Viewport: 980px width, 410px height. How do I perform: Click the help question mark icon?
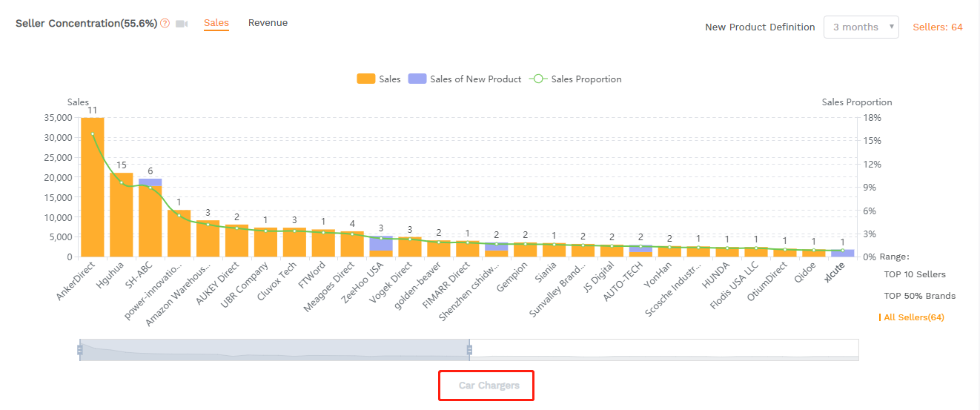coord(165,24)
